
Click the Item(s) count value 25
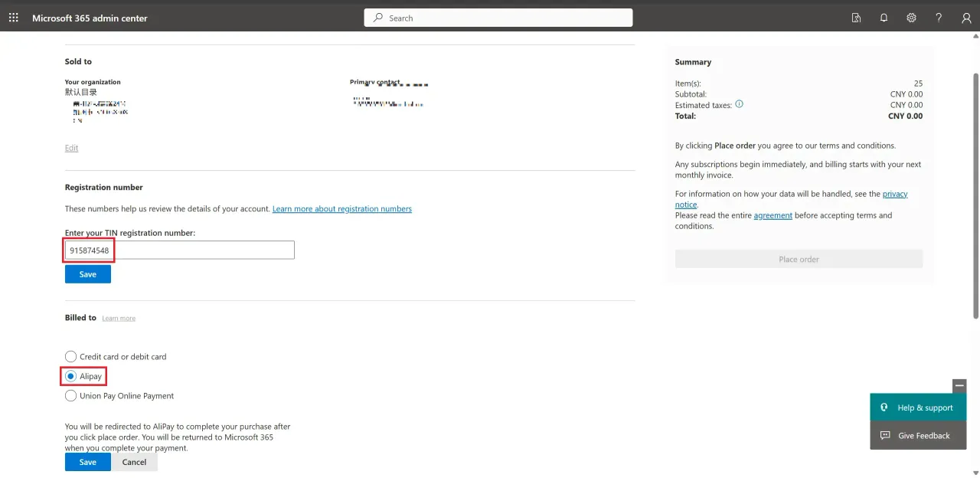pos(918,83)
